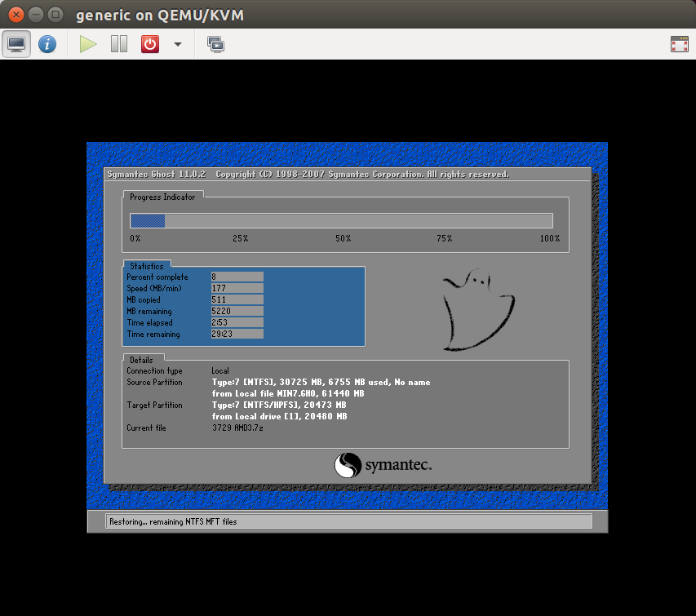Select the graphical console view icon

(16, 44)
